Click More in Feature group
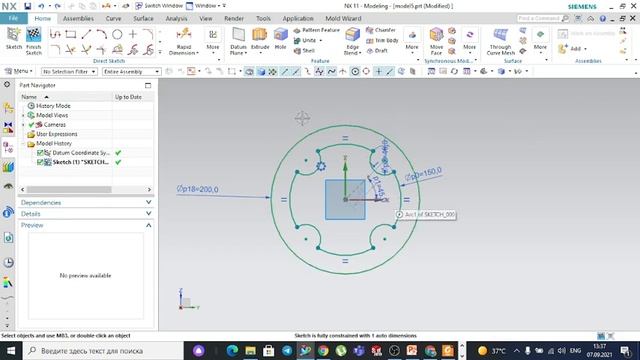 click(412, 41)
